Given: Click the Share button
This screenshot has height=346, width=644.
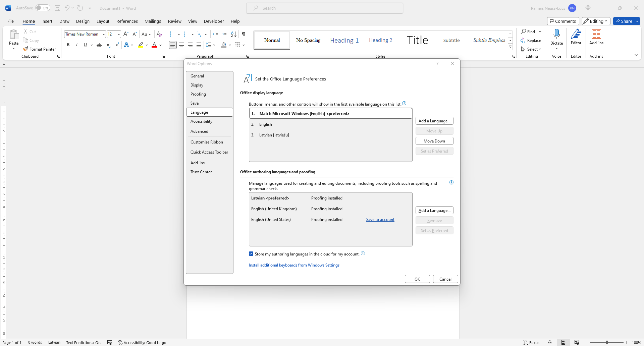Looking at the screenshot, I should point(624,21).
